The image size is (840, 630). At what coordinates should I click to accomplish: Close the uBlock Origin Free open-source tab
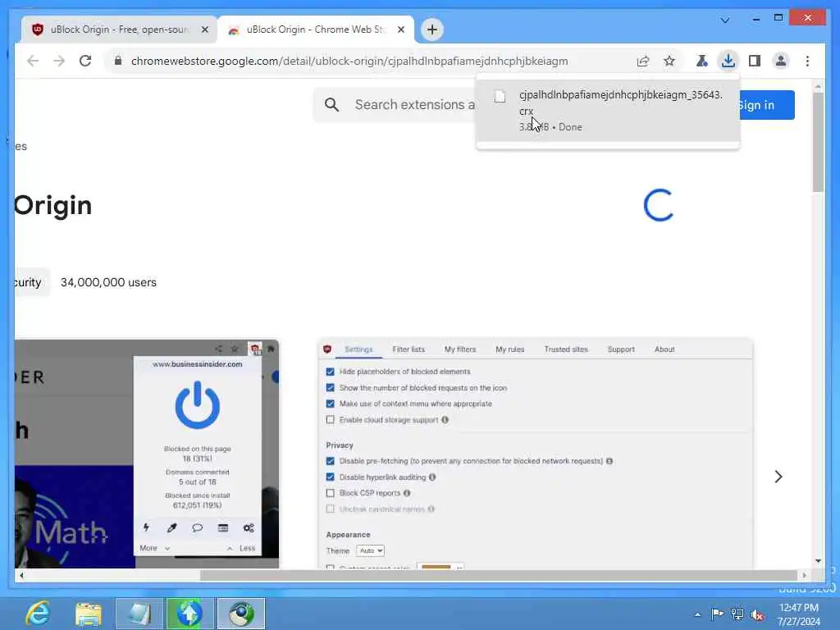pos(204,30)
